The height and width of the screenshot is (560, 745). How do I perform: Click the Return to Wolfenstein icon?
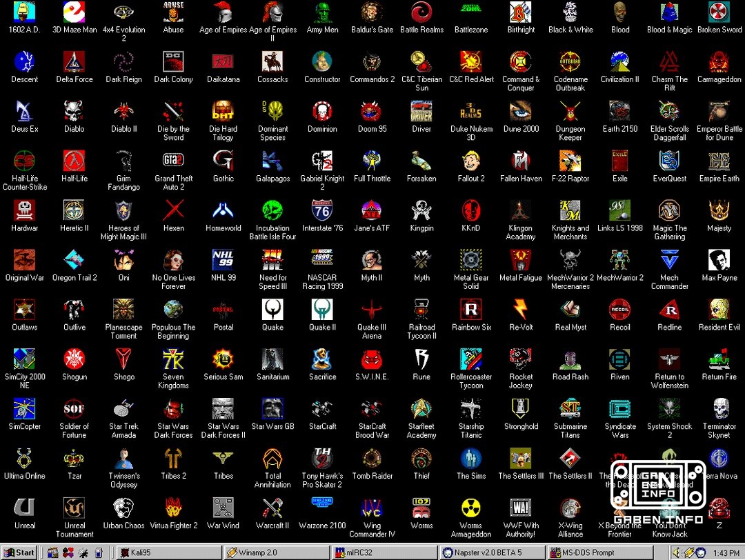point(669,359)
